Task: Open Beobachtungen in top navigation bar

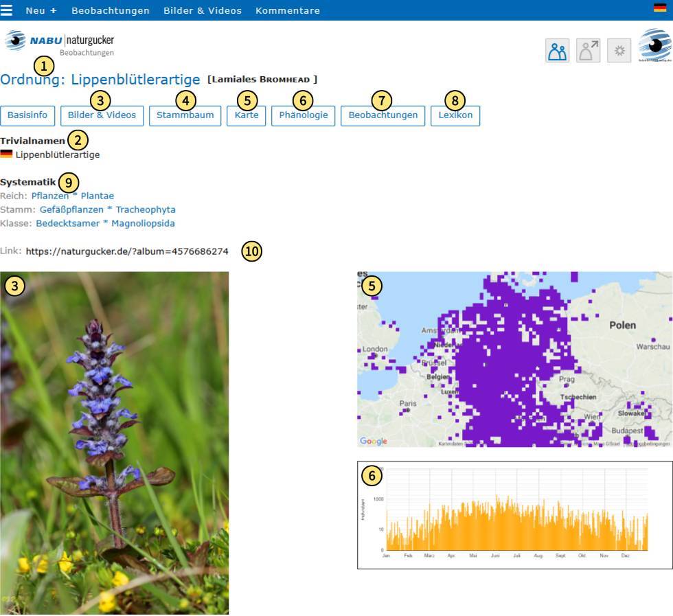Action: point(111,10)
